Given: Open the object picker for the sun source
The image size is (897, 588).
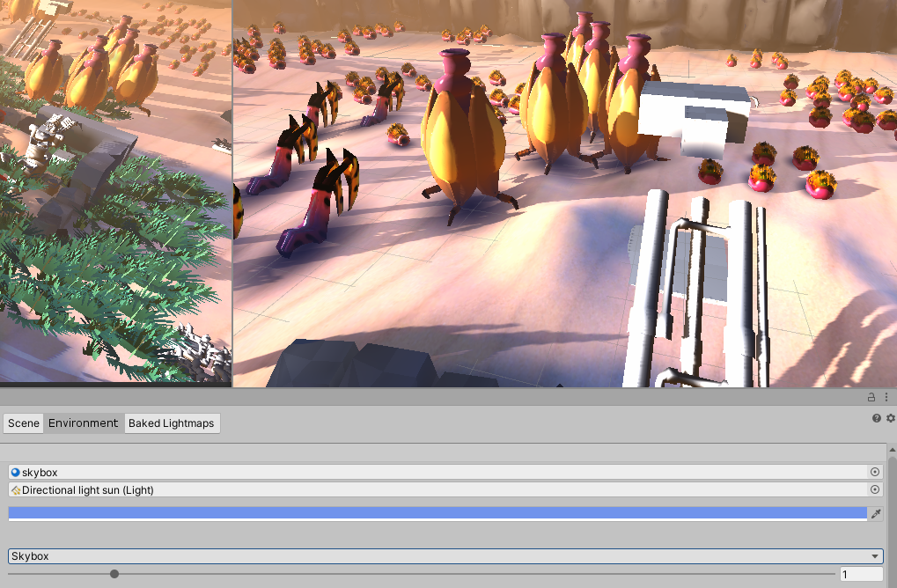Looking at the screenshot, I should coord(874,490).
